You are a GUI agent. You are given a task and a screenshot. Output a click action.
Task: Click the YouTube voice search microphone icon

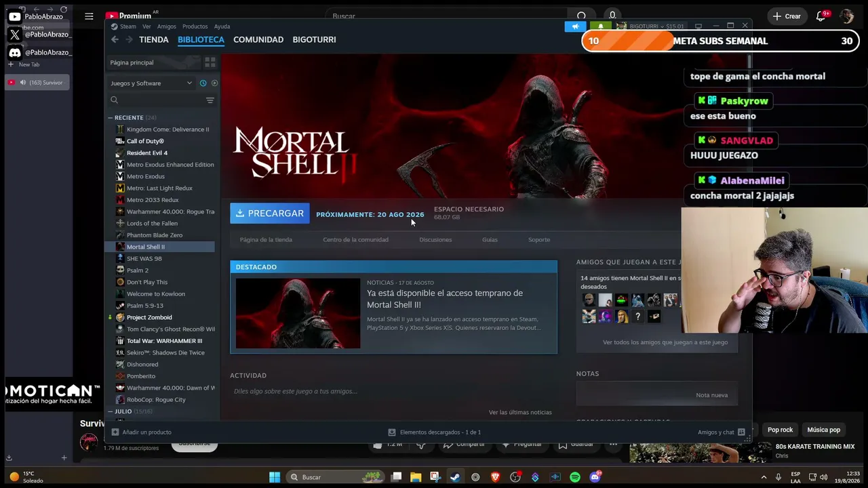coord(612,16)
